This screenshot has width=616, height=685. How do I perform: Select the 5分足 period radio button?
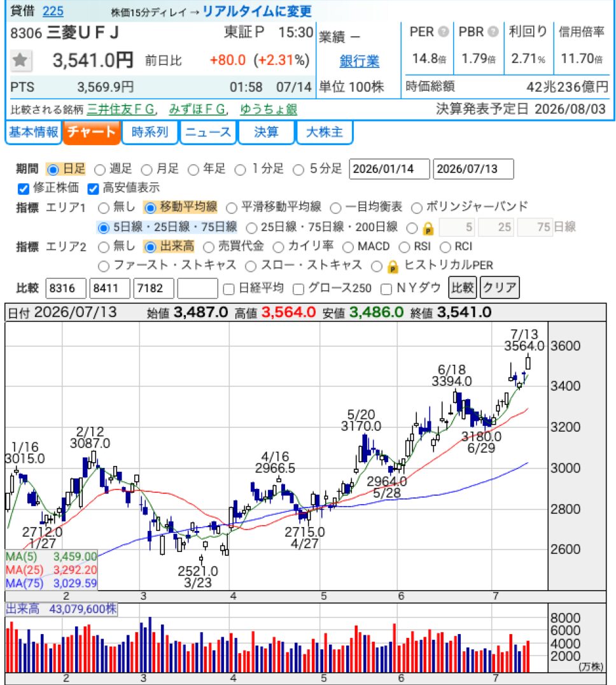click(298, 169)
